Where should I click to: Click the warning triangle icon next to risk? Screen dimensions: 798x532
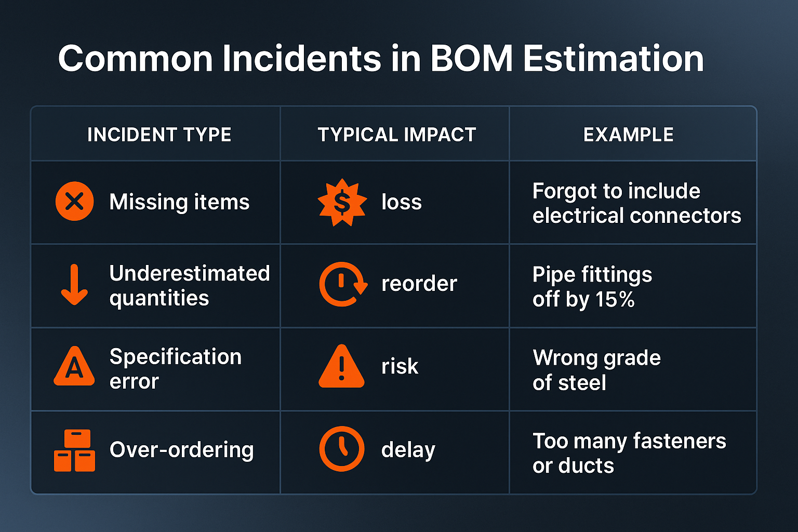click(341, 367)
